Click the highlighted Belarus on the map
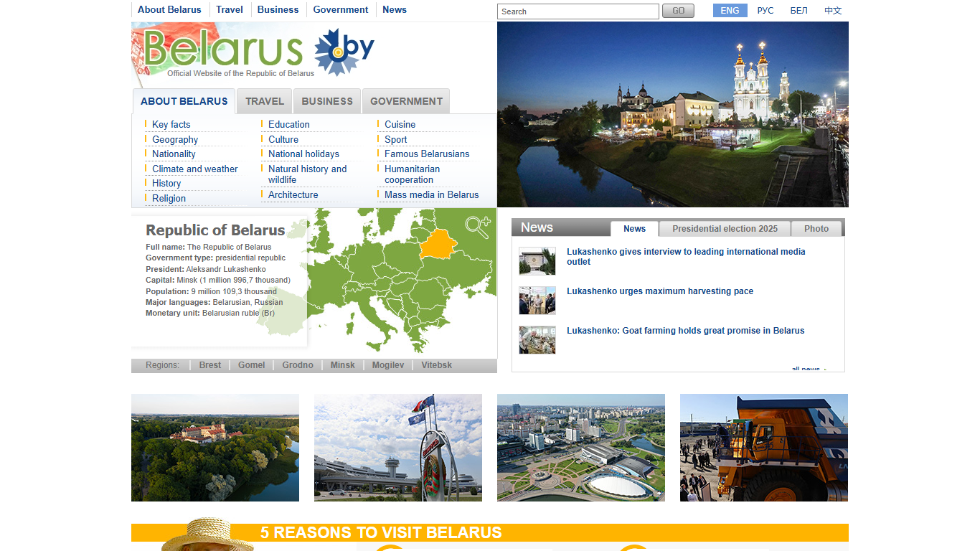This screenshot has width=980, height=551. [x=438, y=243]
